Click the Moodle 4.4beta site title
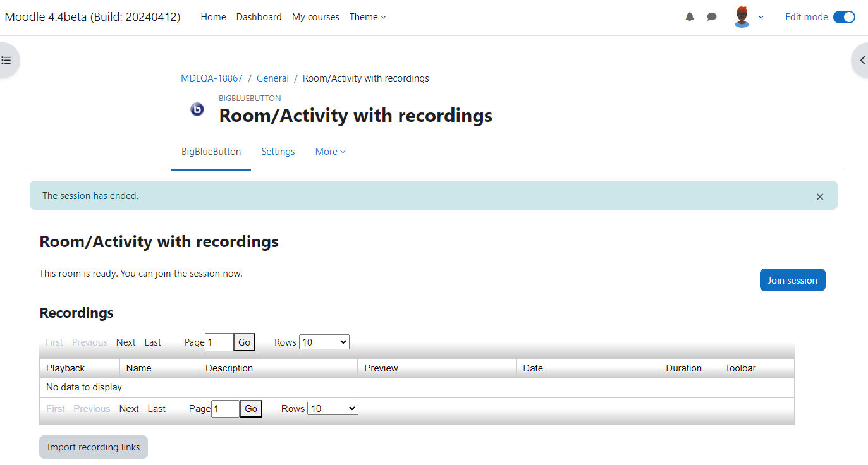The image size is (868, 465). click(92, 17)
